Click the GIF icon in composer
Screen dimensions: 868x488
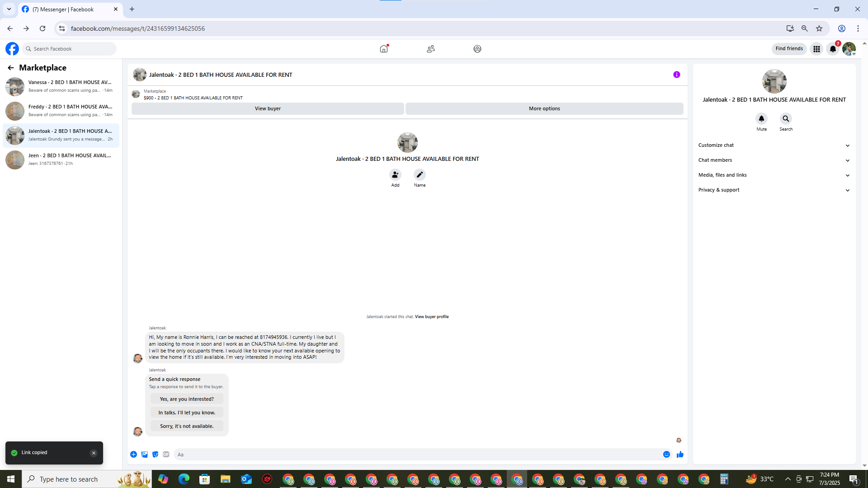(x=166, y=455)
